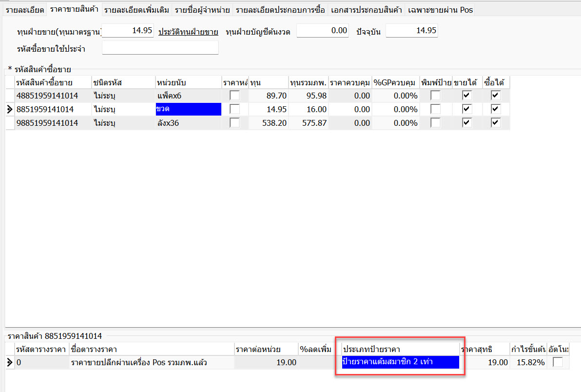Switch to the รายละเอียด tab
581x392 pixels.
pyautogui.click(x=25, y=10)
